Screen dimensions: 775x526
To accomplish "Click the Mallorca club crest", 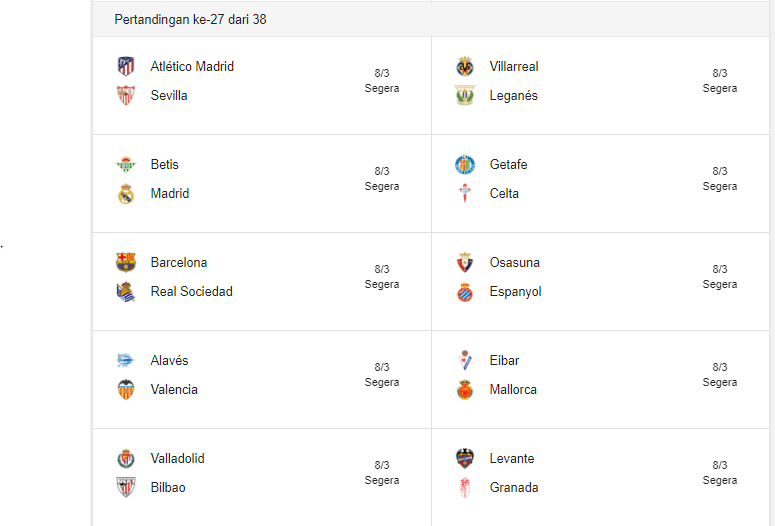I will [465, 390].
